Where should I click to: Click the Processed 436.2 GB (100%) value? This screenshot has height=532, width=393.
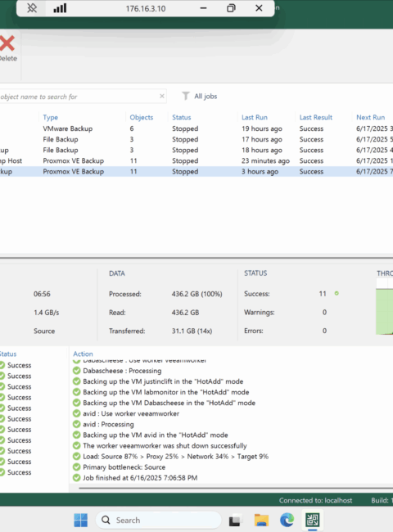click(196, 294)
